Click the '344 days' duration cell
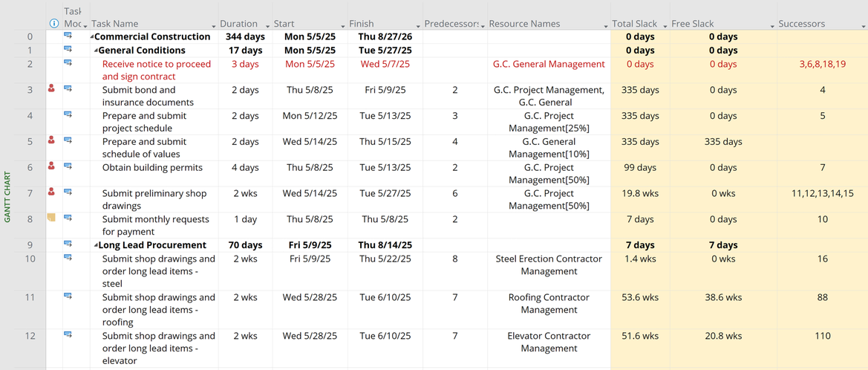This screenshot has width=868, height=370. [x=245, y=37]
